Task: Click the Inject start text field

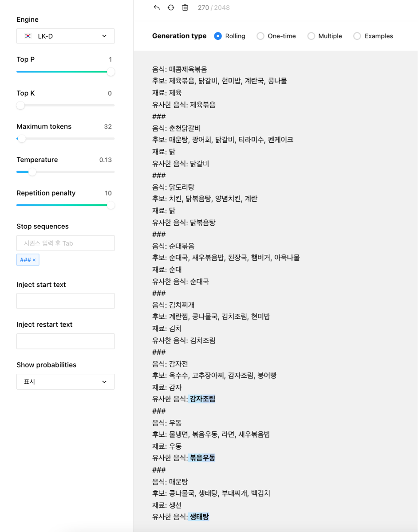Action: click(x=66, y=301)
